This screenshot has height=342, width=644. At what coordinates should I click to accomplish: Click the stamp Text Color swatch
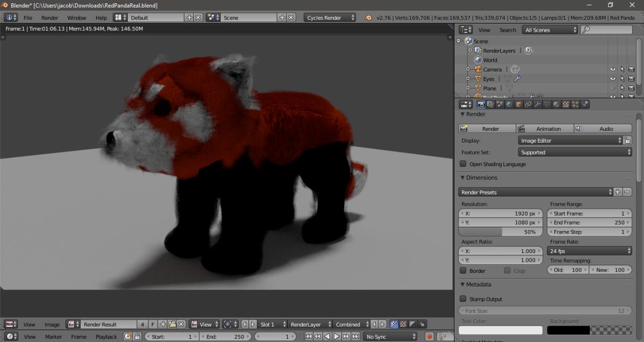(501, 330)
